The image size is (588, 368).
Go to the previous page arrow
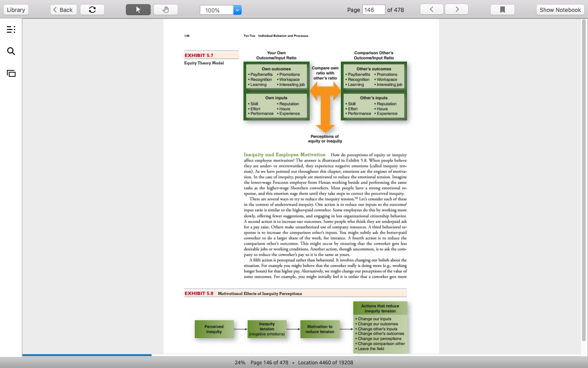pyautogui.click(x=432, y=10)
